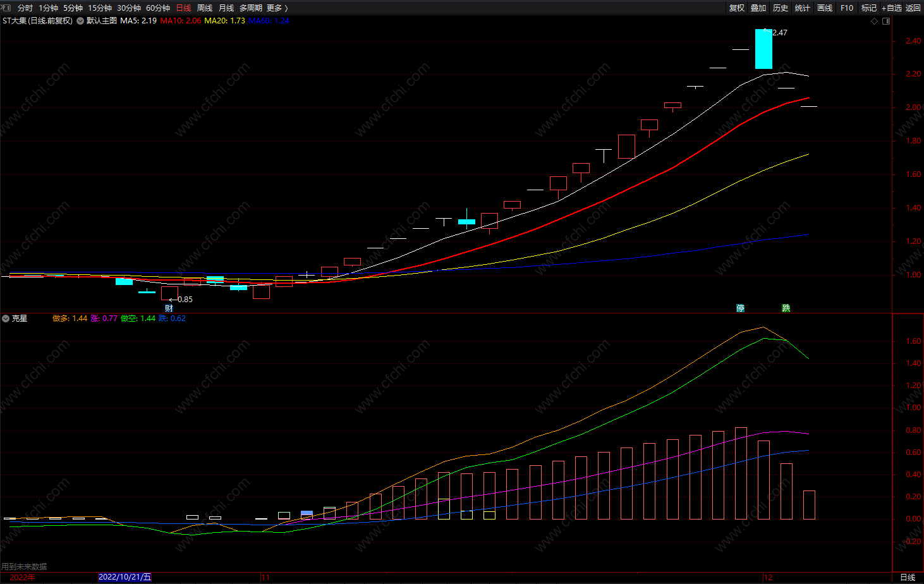The height and width of the screenshot is (584, 924).
Task: Click the cyan candlestick at 2.47 high
Action: pos(763,49)
